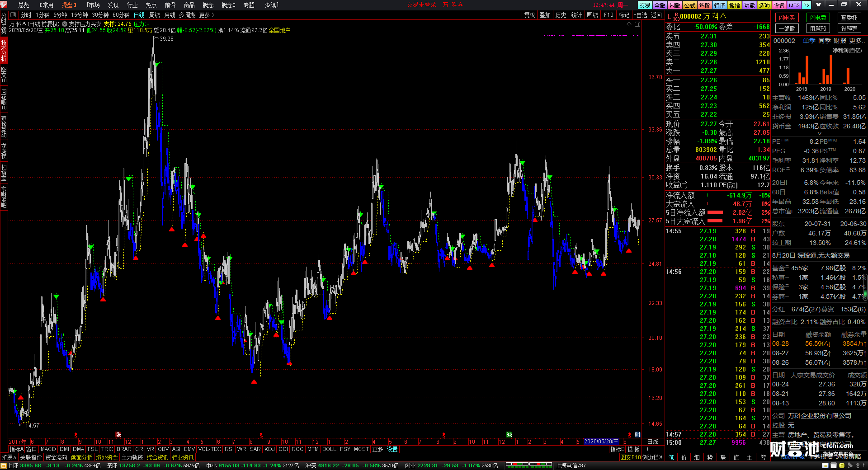The height and width of the screenshot is (470, 868).
Task: Click the 设预警 button
Action: click(x=849, y=28)
